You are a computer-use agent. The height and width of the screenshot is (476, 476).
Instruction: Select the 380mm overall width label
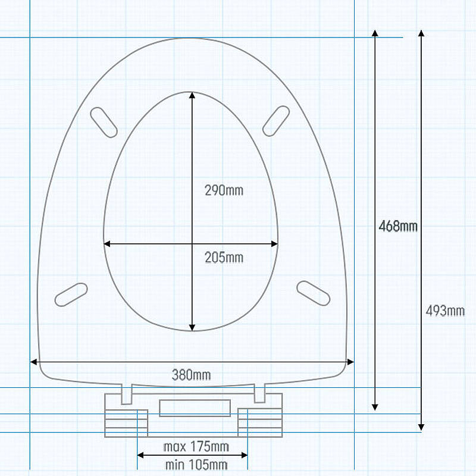pyautogui.click(x=191, y=375)
